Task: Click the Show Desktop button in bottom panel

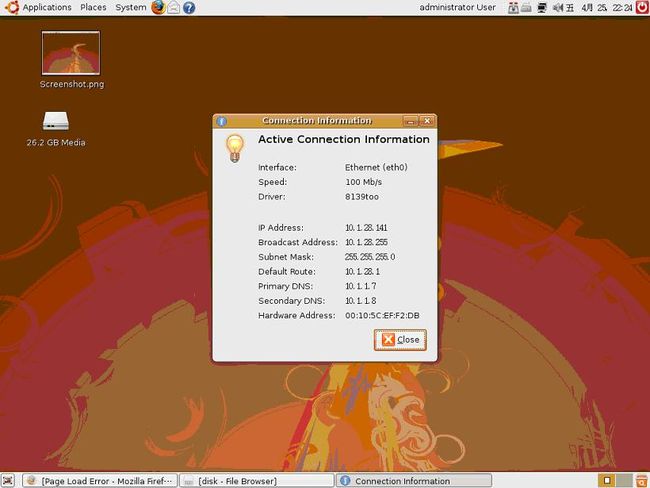Action: (8, 481)
